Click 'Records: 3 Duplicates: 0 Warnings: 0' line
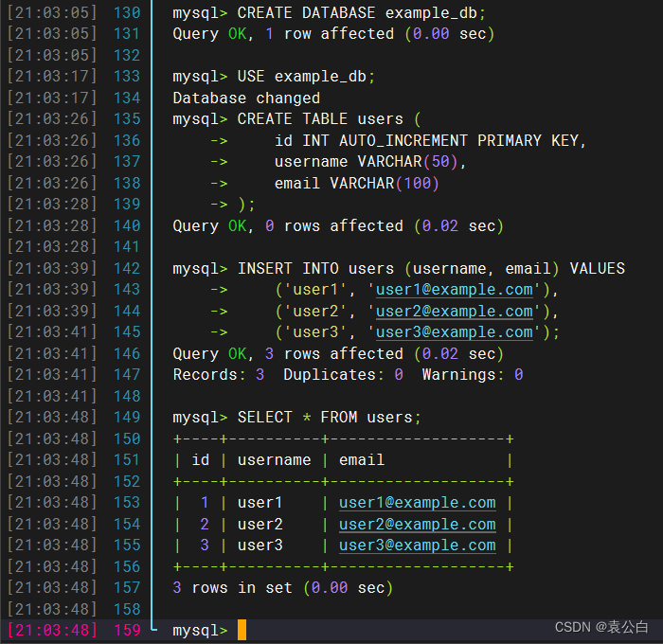Image resolution: width=663 pixels, height=644 pixels. click(348, 375)
